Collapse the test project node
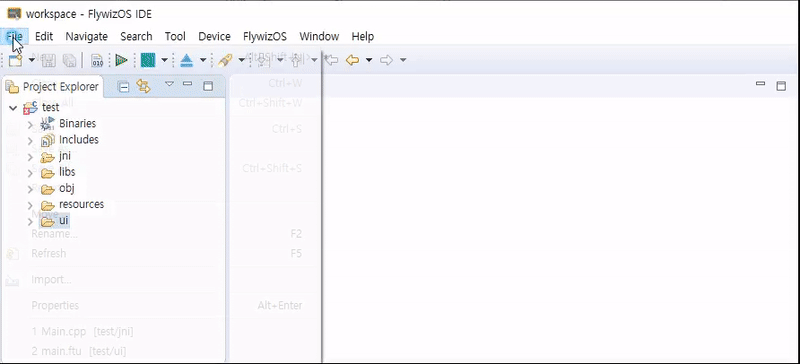The width and height of the screenshot is (800, 364). (13, 108)
